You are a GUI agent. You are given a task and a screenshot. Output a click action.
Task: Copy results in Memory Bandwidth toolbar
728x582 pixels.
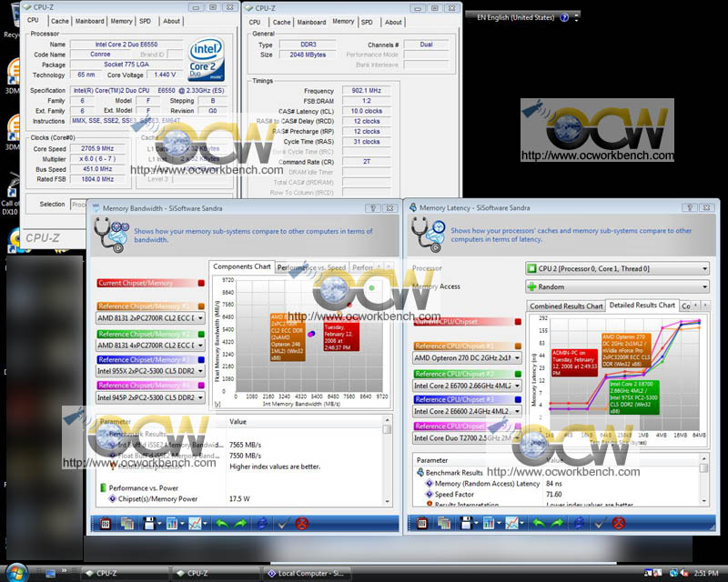pos(126,524)
